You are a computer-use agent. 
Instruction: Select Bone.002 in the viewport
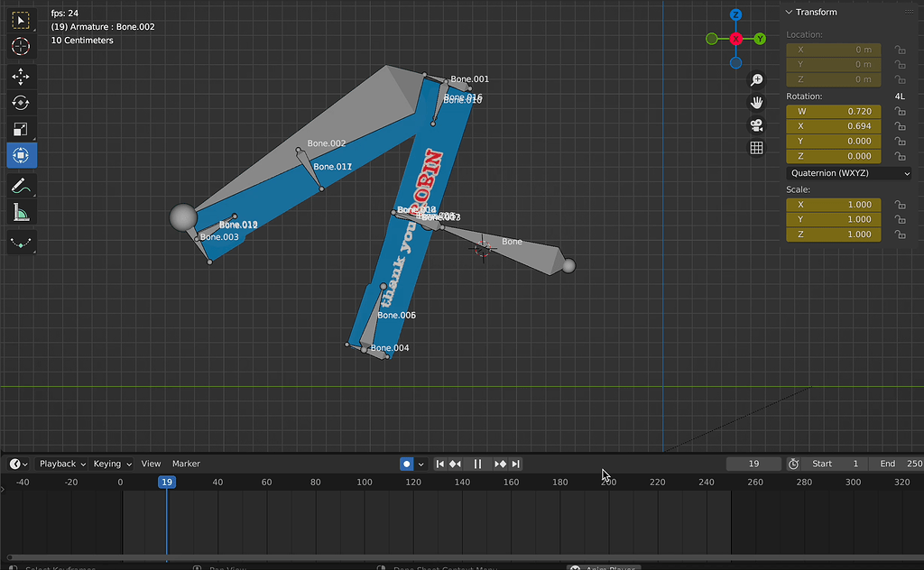[326, 143]
